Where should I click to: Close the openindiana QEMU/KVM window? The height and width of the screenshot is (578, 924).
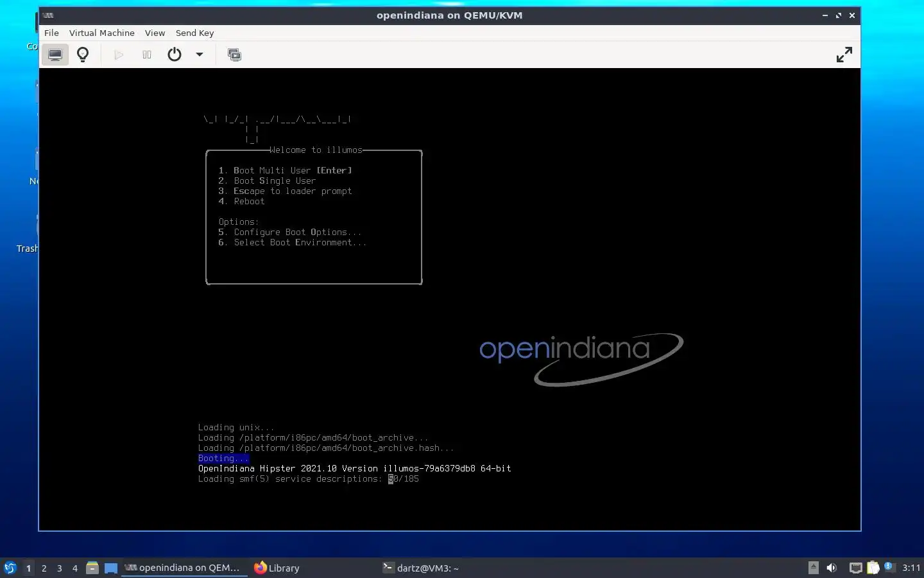pyautogui.click(x=852, y=15)
